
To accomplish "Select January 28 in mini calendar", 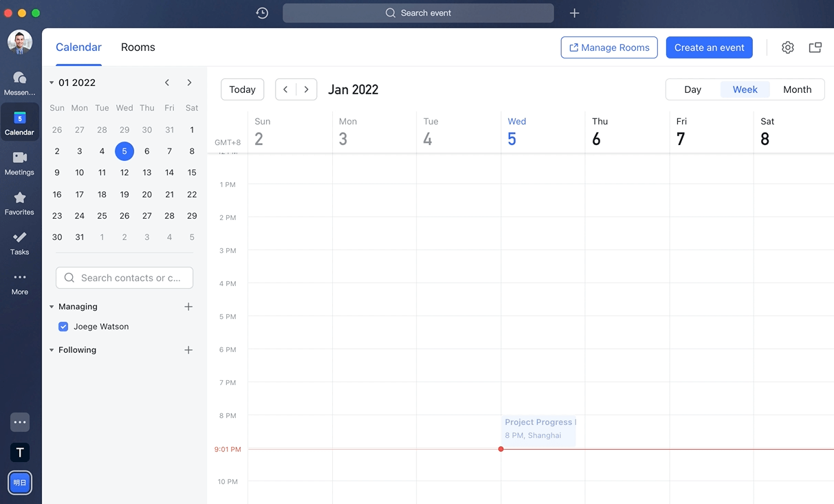I will pos(169,216).
